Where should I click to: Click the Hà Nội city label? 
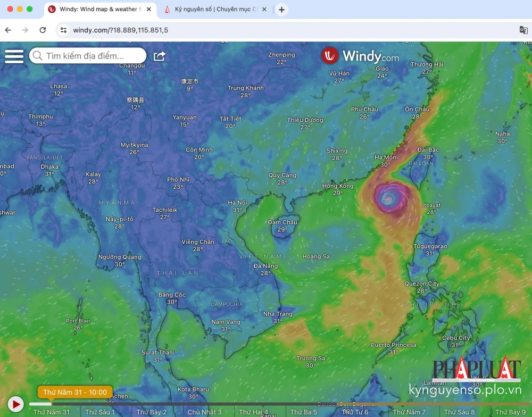pos(237,203)
